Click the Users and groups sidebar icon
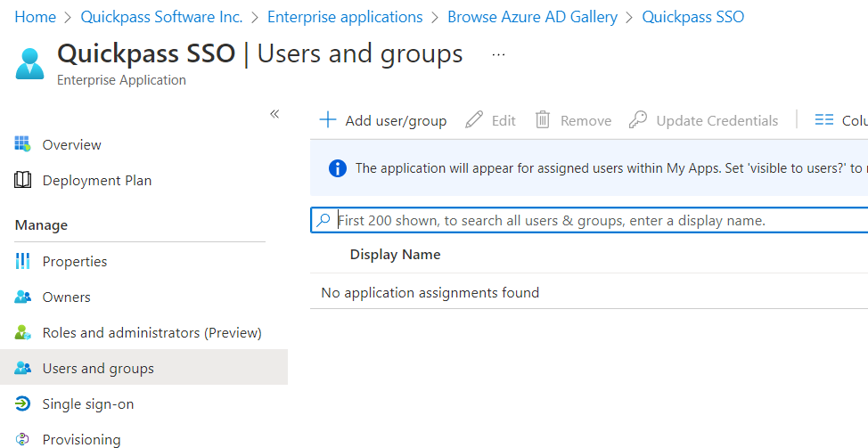This screenshot has width=868, height=448. (22, 368)
